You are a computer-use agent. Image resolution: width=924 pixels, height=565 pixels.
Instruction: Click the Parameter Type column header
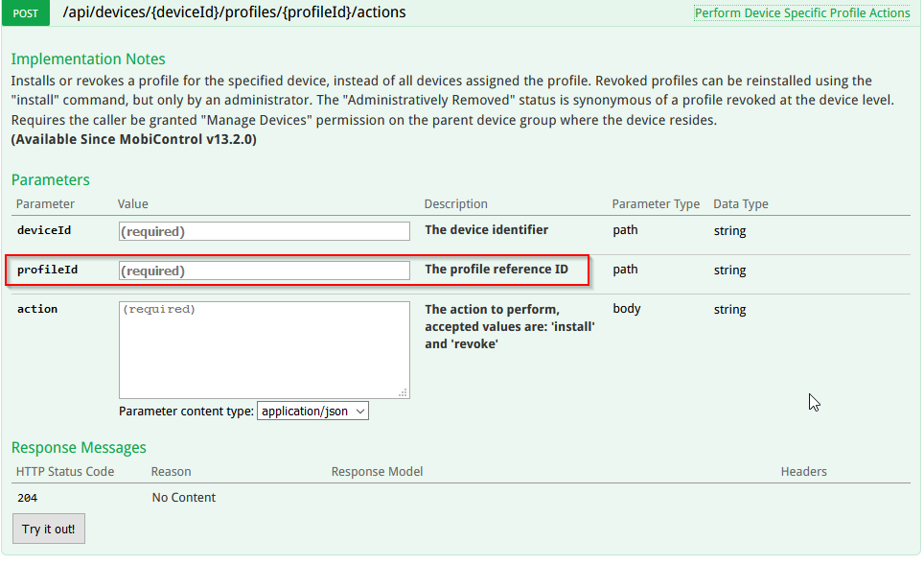(656, 204)
